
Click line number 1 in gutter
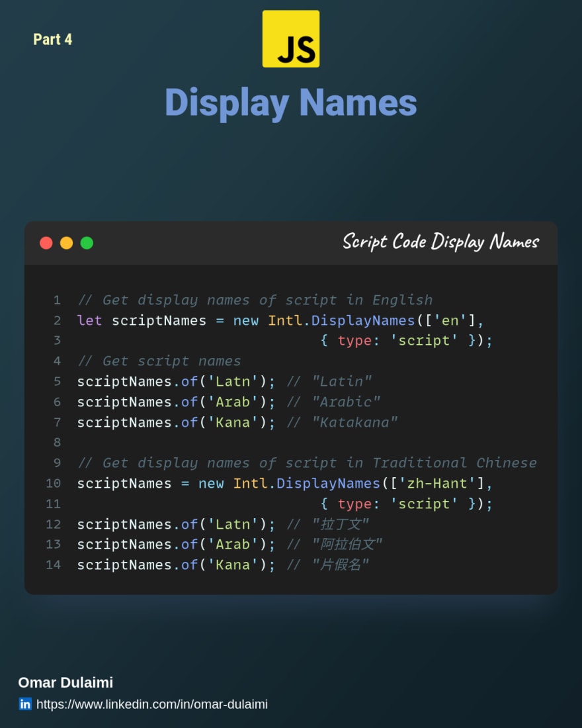[57, 300]
